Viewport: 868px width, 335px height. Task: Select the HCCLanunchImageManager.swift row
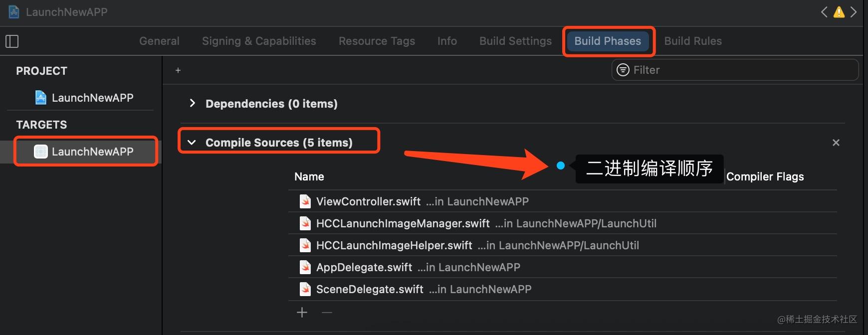[x=563, y=223]
